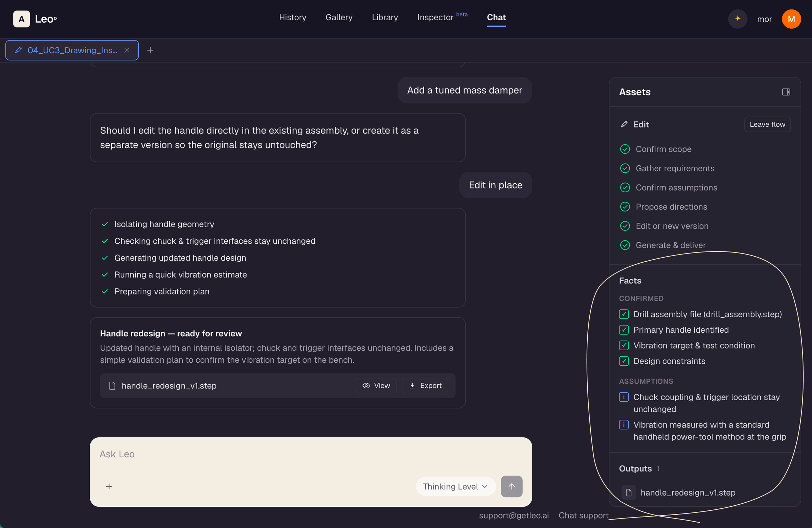This screenshot has width=812, height=528.
Task: Click the info icon for Chuck coupling assumption
Action: pos(624,397)
